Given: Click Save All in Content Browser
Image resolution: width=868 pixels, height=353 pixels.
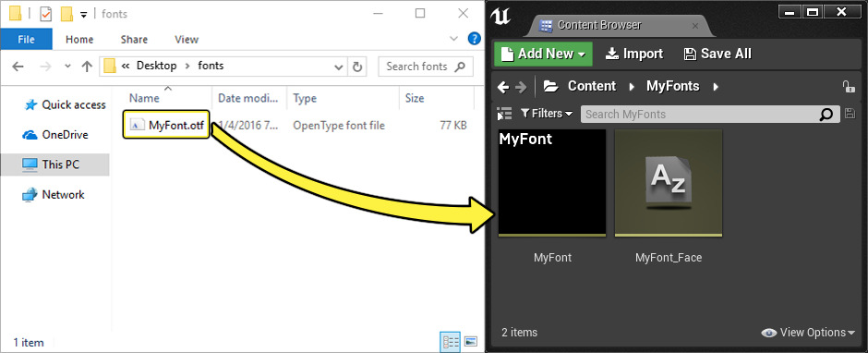Looking at the screenshot, I should 717,54.
